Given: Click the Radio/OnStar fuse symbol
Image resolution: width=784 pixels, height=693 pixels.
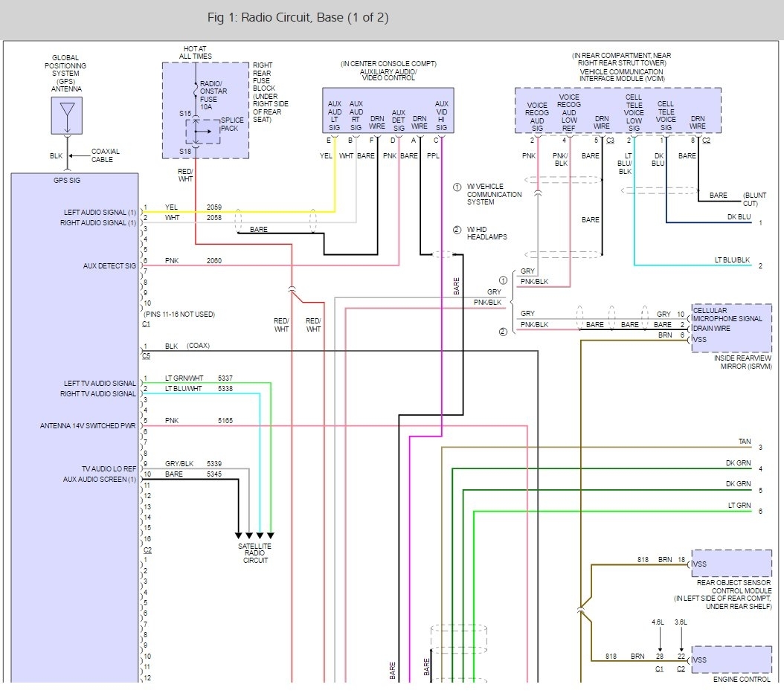Looking at the screenshot, I should point(196,91).
